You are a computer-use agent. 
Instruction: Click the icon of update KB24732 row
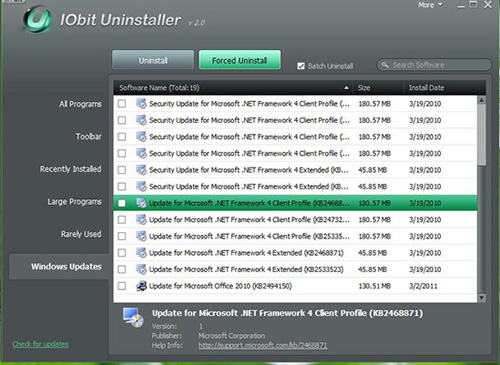coord(141,220)
